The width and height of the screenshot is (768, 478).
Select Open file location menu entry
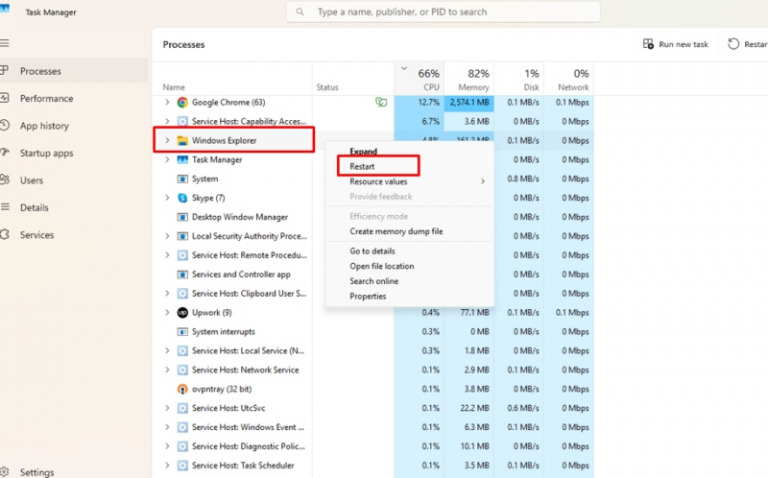tap(381, 266)
